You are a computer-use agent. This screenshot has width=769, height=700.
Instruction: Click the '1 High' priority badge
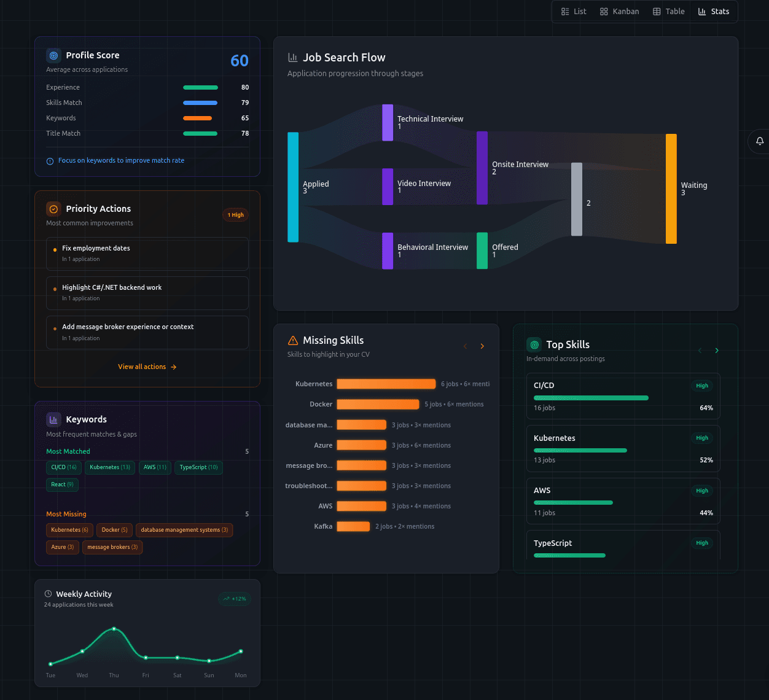coord(236,215)
